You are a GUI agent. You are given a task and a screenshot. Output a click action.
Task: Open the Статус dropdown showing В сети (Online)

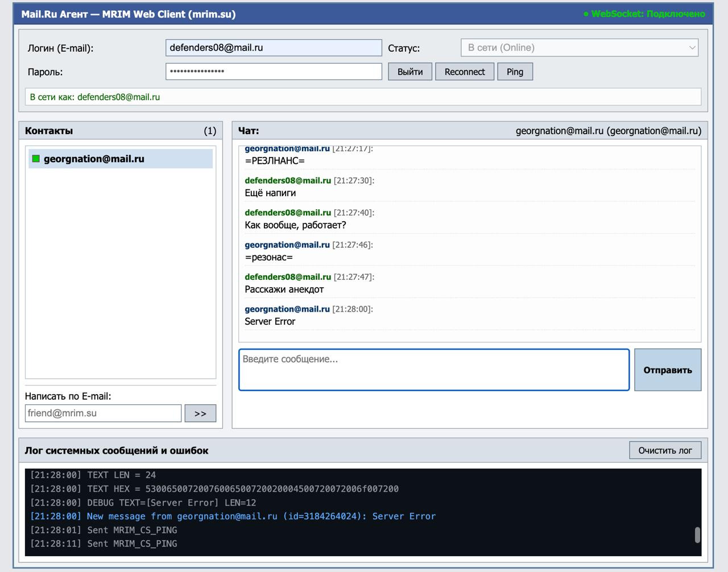[579, 48]
